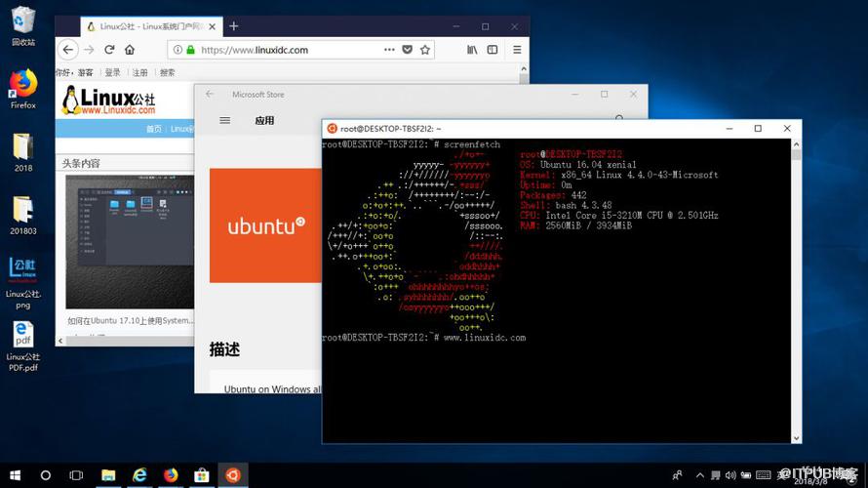Open the Windows Start menu

(15, 475)
